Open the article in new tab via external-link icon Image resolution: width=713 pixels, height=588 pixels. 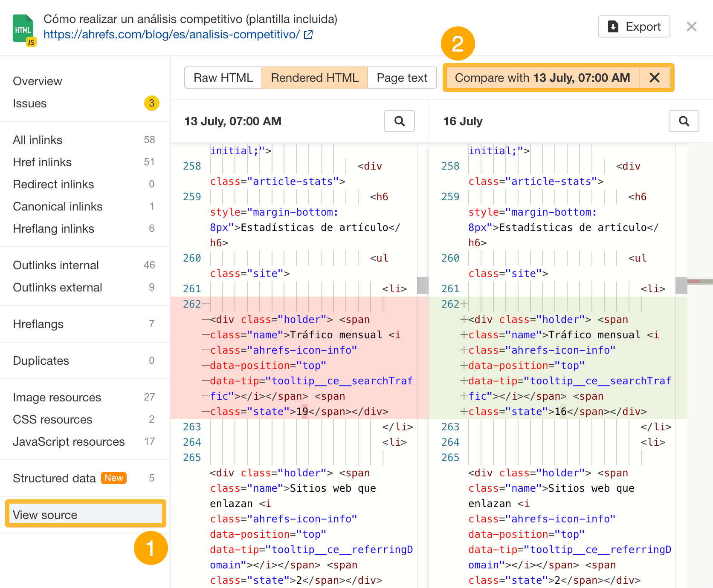coord(308,35)
